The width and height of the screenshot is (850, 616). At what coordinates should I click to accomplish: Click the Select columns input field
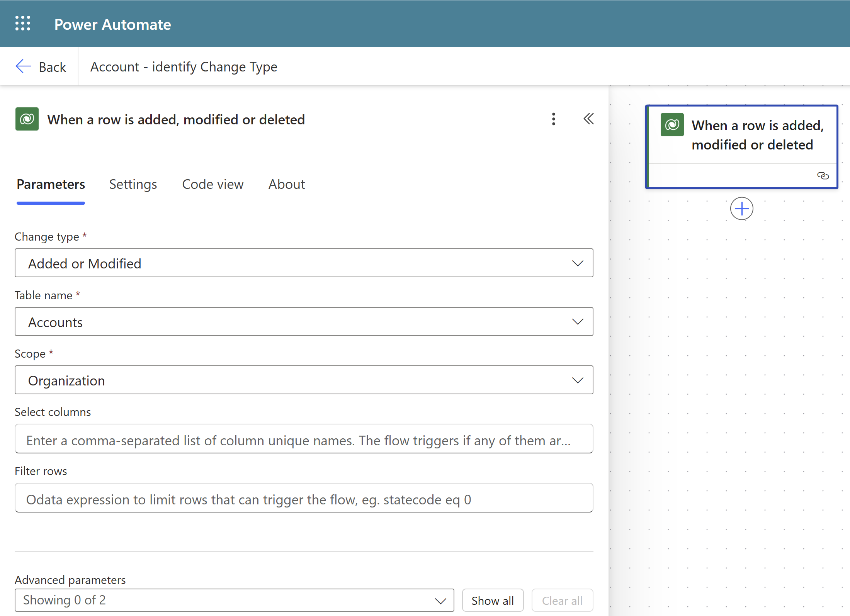pyautogui.click(x=304, y=439)
